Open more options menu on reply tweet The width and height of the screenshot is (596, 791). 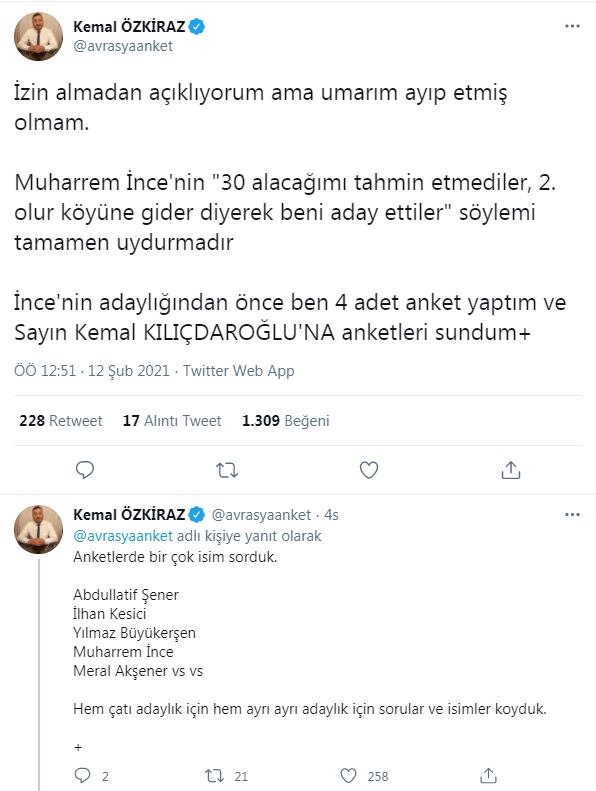pos(572,515)
